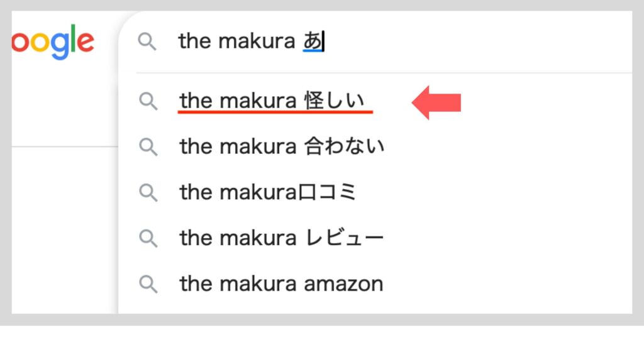Pick the "the makura口コミ" suggestion

(268, 192)
